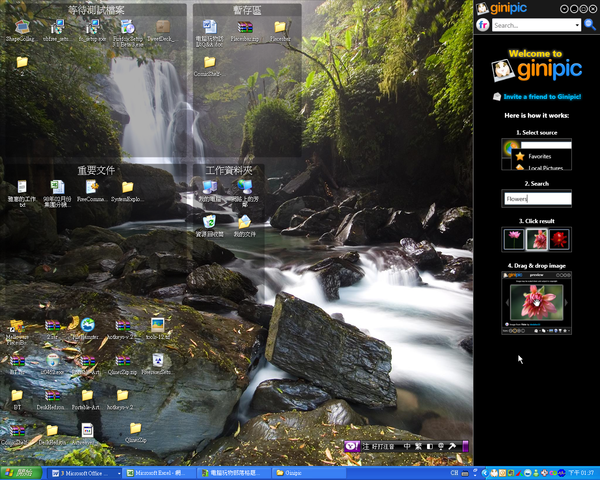This screenshot has width=600, height=480.
Task: Select the QiinorZip folder icon
Action: click(135, 428)
